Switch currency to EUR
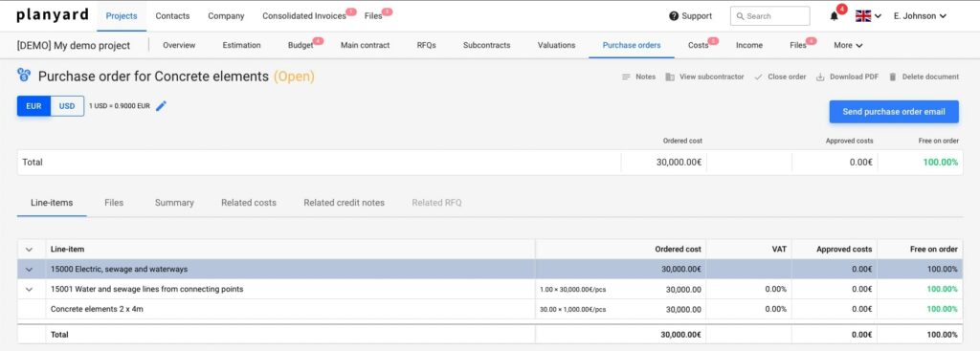Viewport: 980px width, 351px height. (33, 106)
